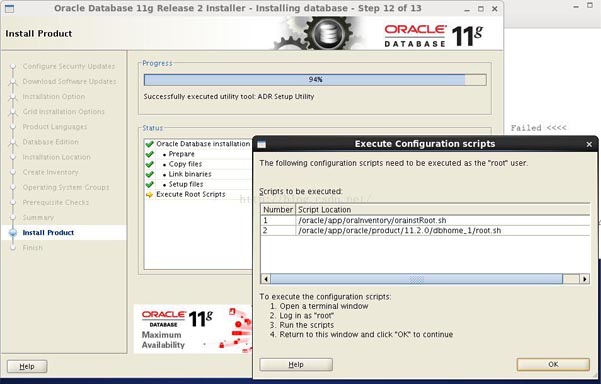Screen dimensions: 601x384
Task: Select the Installation Location step
Action: 57,157
